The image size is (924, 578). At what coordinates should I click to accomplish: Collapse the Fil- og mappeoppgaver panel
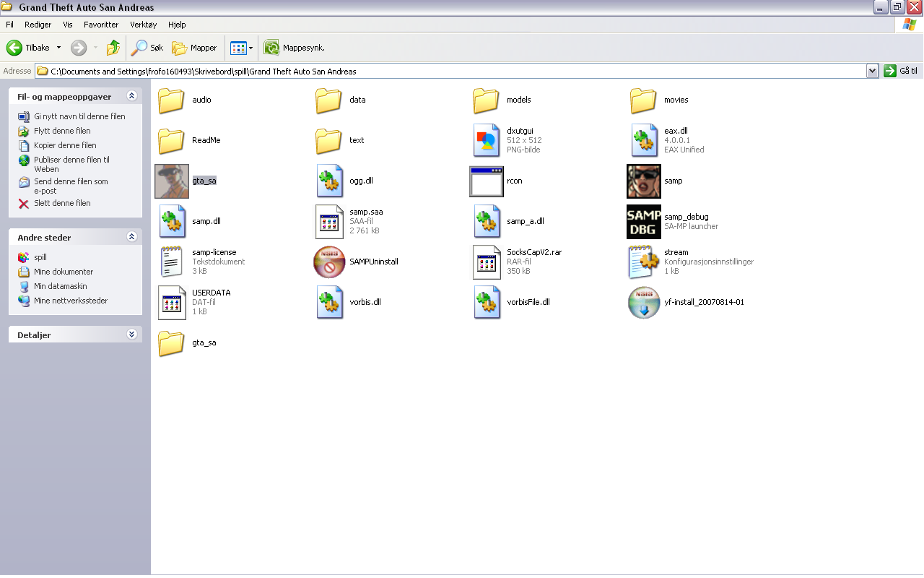[131, 96]
